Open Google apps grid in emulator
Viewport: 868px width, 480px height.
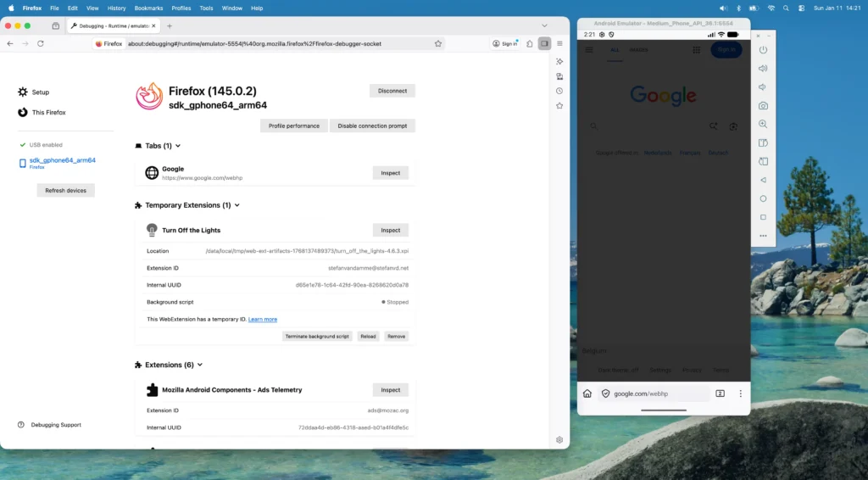click(697, 50)
